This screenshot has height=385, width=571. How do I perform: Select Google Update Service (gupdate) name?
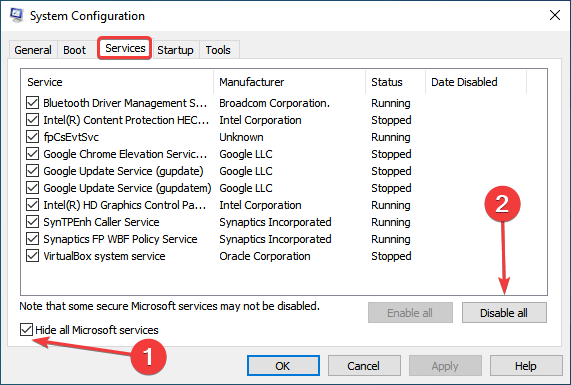pos(123,171)
